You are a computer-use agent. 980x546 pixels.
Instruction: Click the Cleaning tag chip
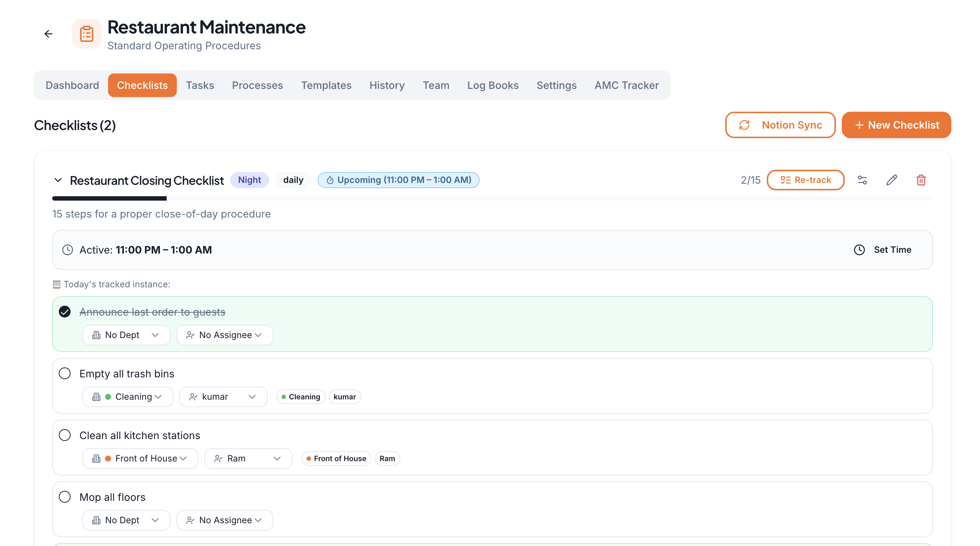pos(301,397)
